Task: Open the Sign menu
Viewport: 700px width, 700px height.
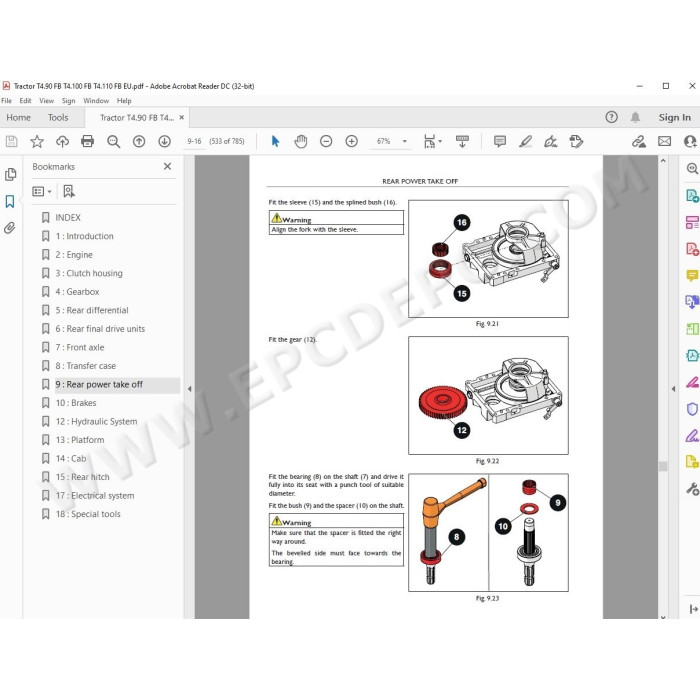Action: click(68, 101)
